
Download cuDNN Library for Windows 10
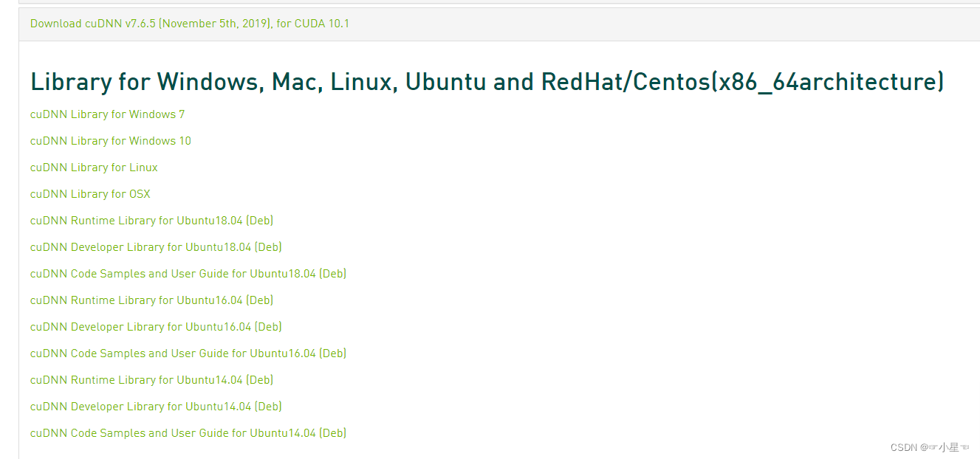(x=110, y=140)
